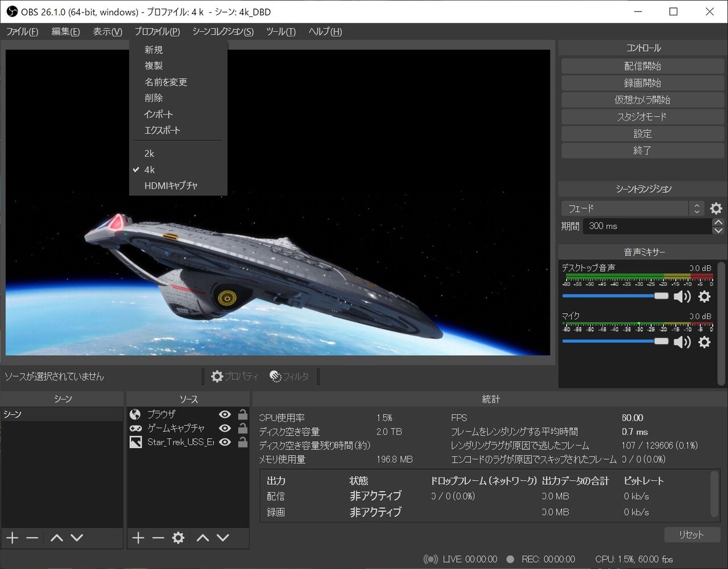The width and height of the screenshot is (728, 569).
Task: Open the シーンコレクション(S) menu
Action: (223, 32)
